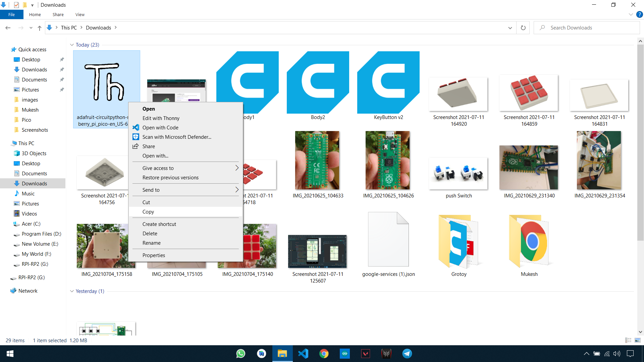644x362 pixels.
Task: Open the address bar history dropdown
Action: (510, 28)
